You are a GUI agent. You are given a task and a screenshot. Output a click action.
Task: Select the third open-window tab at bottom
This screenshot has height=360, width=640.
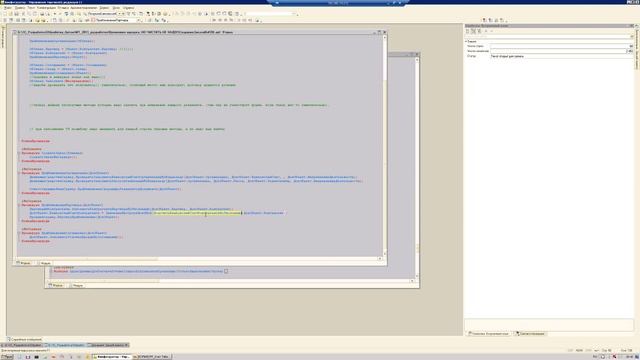(x=108, y=345)
